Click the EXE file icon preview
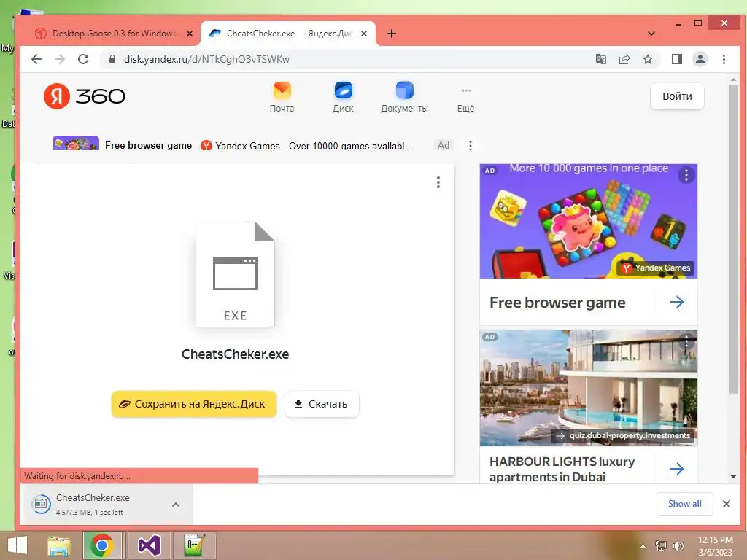The image size is (747, 560). tap(235, 274)
